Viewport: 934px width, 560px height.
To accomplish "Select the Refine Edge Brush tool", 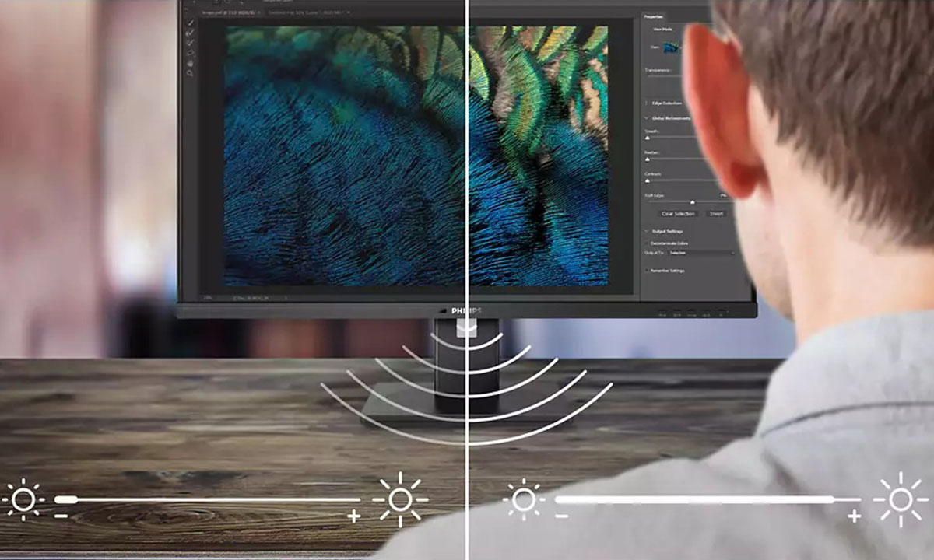I will pos(190,33).
